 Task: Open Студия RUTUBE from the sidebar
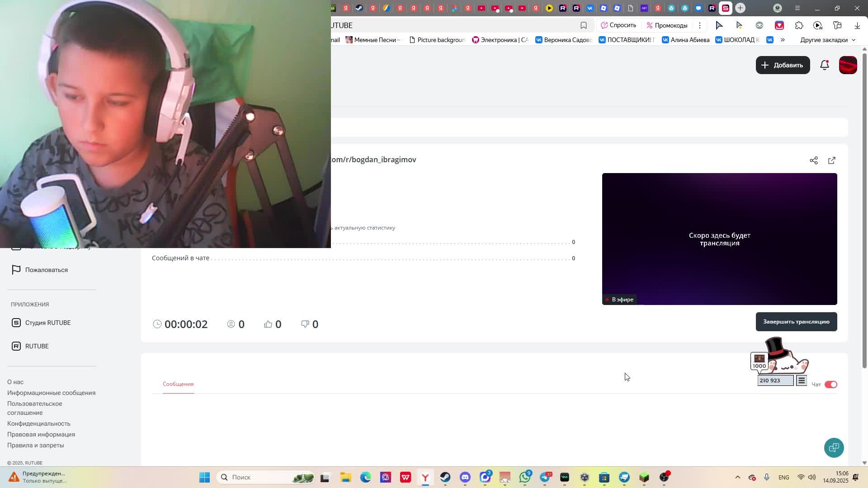[47, 323]
